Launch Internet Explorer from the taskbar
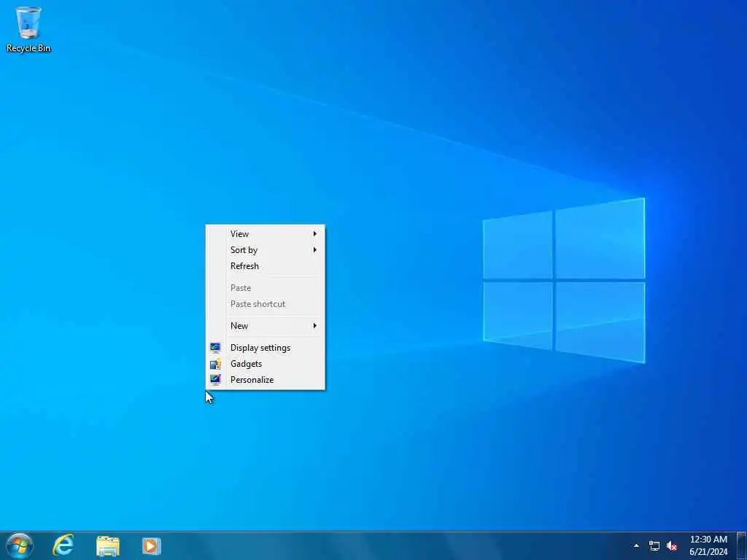The width and height of the screenshot is (747, 560). click(x=63, y=545)
